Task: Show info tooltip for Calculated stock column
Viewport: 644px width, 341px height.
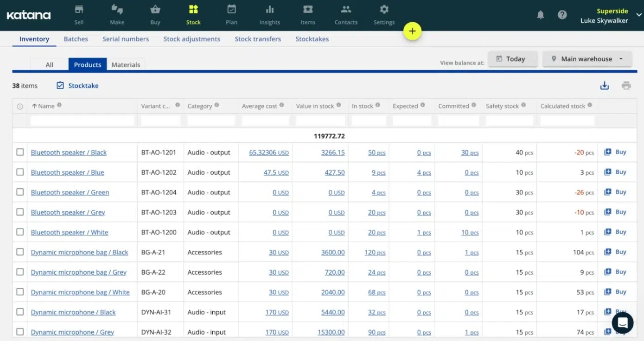Action: [590, 105]
